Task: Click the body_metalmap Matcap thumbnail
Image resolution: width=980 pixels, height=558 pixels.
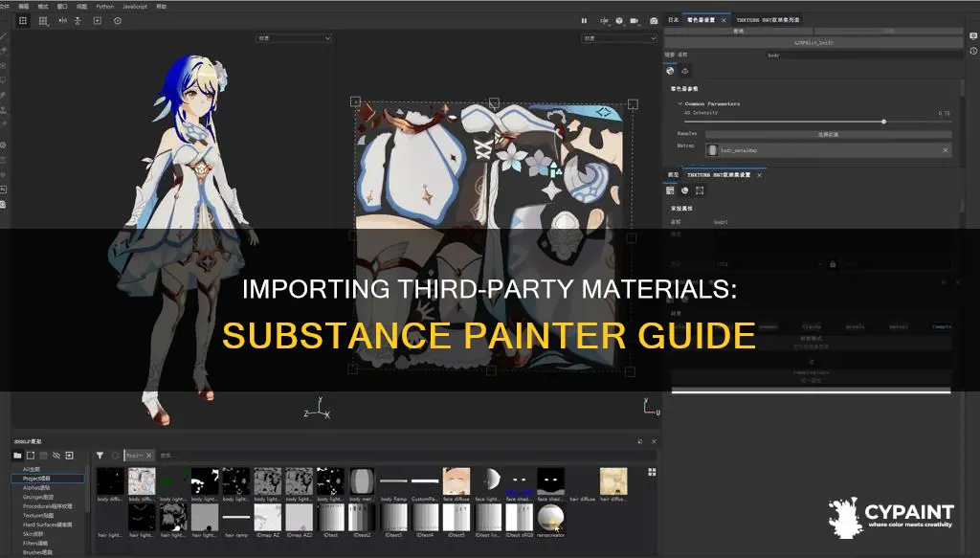Action: [x=712, y=150]
